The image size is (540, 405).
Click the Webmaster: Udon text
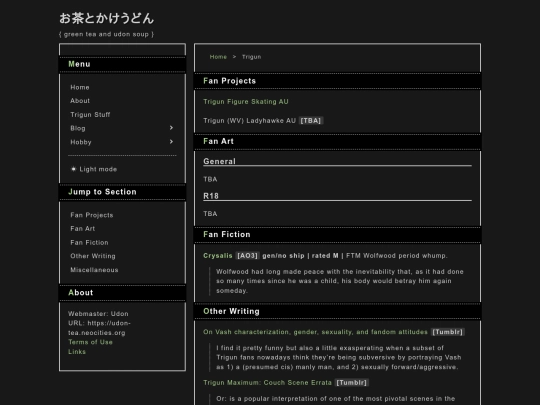pyautogui.click(x=98, y=314)
